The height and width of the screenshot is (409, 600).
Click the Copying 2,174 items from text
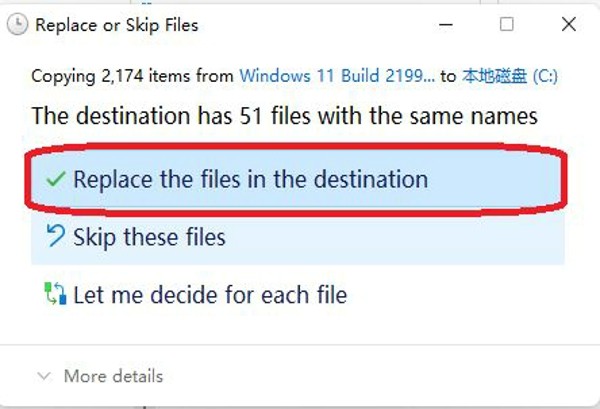click(134, 75)
